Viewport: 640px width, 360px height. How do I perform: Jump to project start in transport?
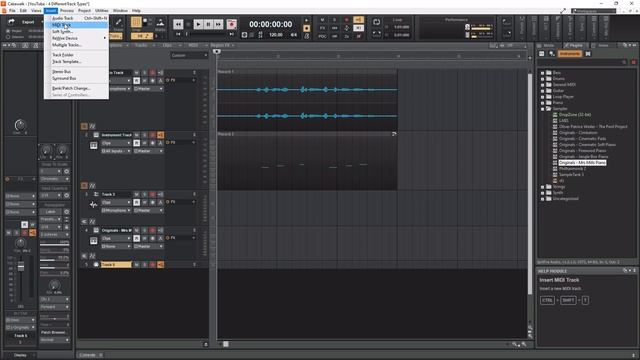pos(178,35)
